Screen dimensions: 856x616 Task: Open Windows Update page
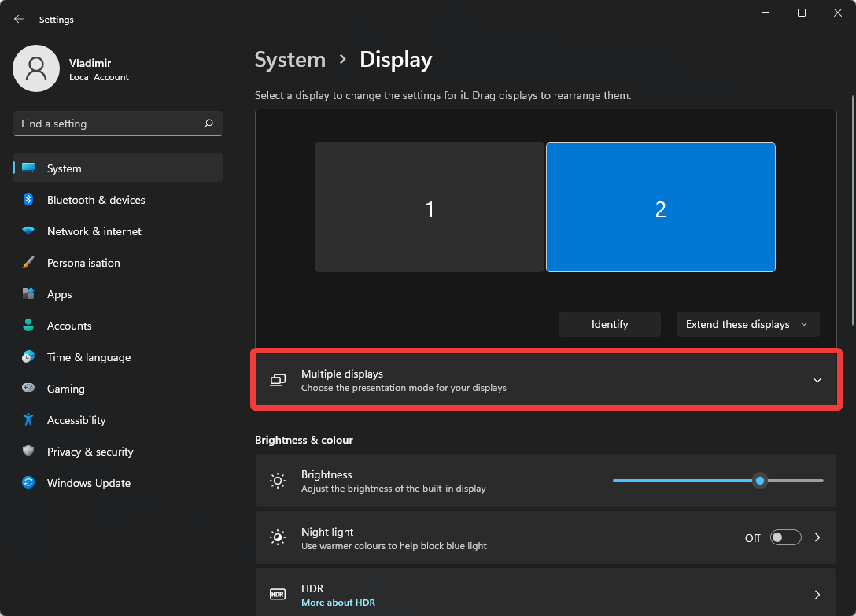click(x=118, y=483)
